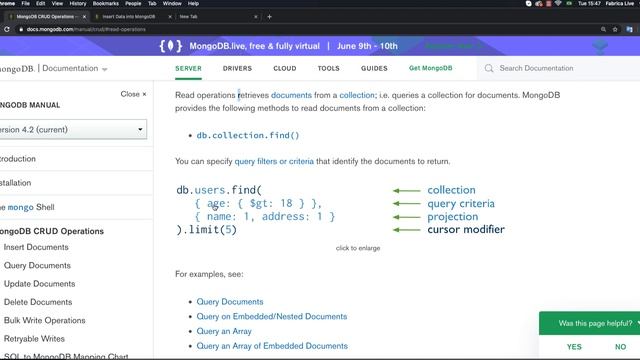The height and width of the screenshot is (360, 640).
Task: Open Query Documents in sidebar
Action: pyautogui.click(x=37, y=265)
